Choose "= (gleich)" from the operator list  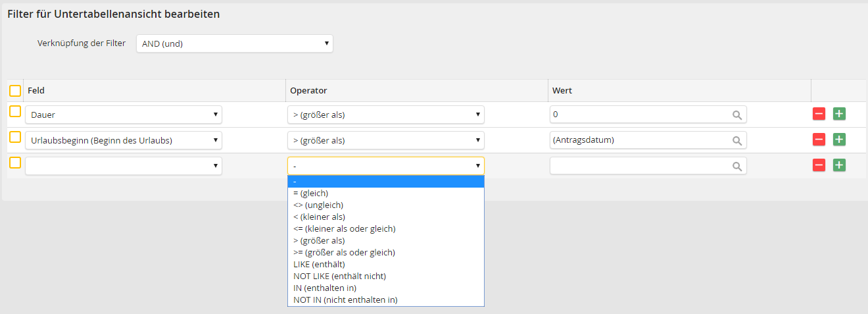point(311,193)
